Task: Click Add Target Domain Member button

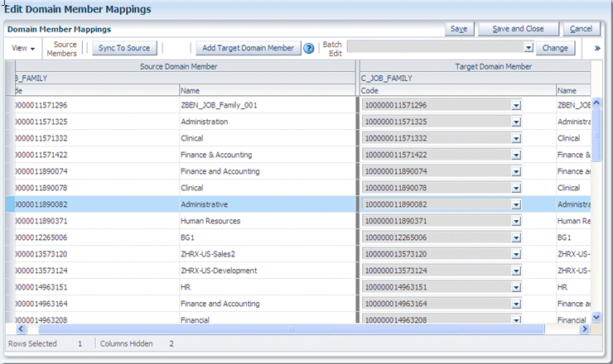Action: click(248, 48)
